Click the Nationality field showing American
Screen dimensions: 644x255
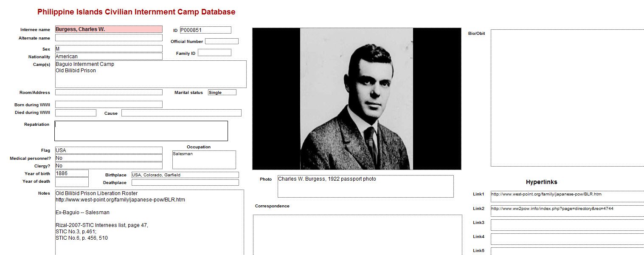click(109, 56)
